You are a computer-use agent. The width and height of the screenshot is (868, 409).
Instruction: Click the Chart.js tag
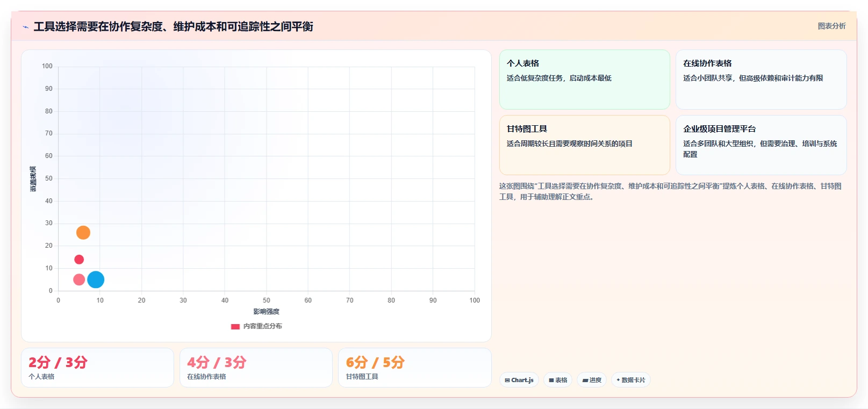point(519,380)
